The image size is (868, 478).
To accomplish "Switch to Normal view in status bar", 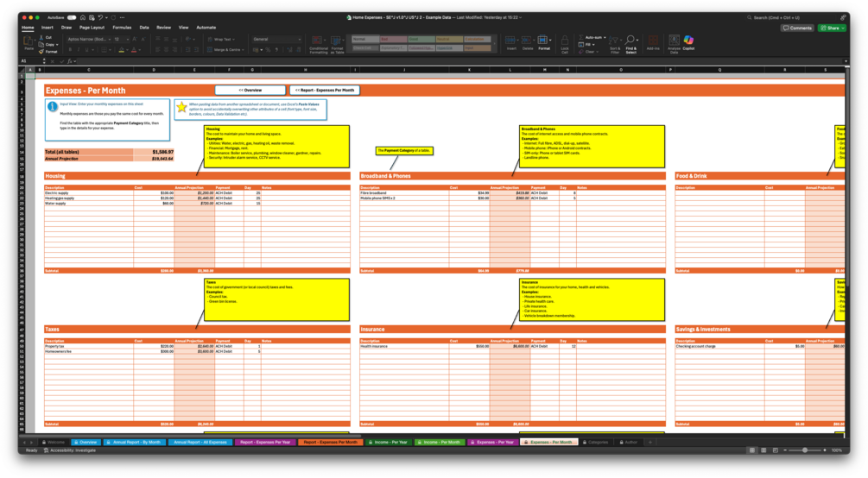I will (x=751, y=450).
